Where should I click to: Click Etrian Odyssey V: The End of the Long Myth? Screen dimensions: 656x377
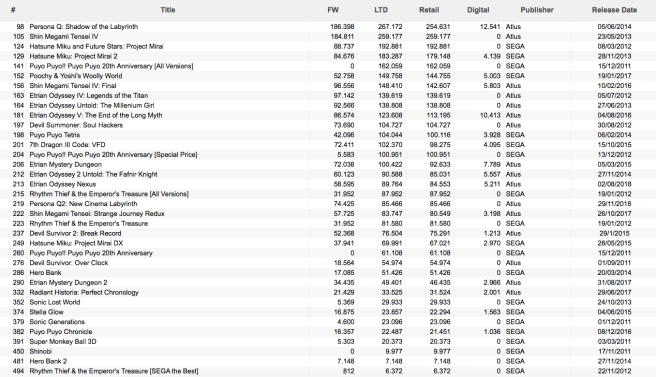coord(96,115)
